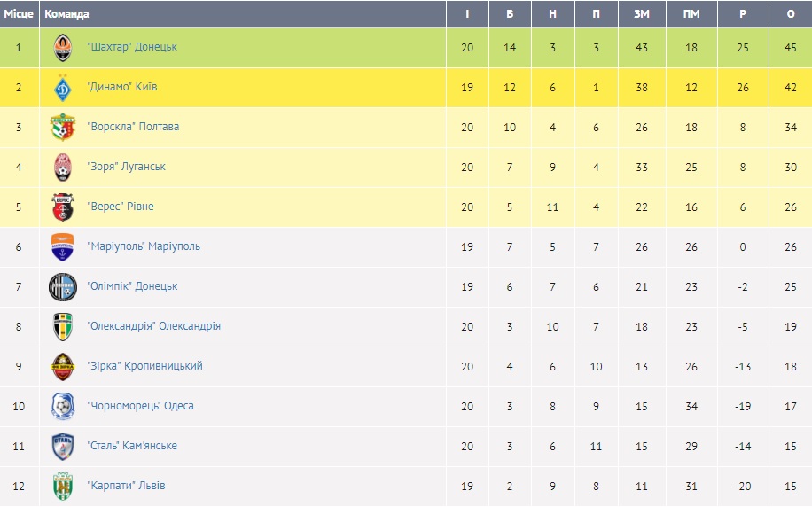Viewport: 812px width, 507px height.
Task: Open the "Чорноморець" Одеса team page
Action: [140, 406]
